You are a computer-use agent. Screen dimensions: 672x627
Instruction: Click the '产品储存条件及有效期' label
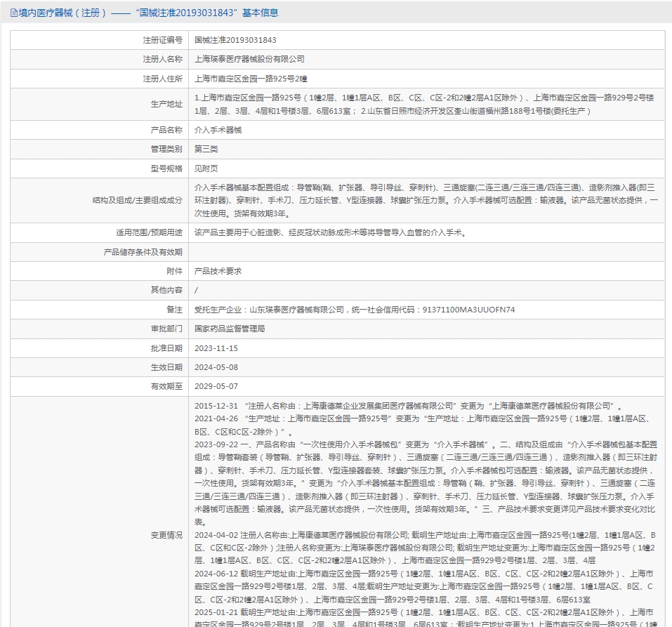pos(143,252)
